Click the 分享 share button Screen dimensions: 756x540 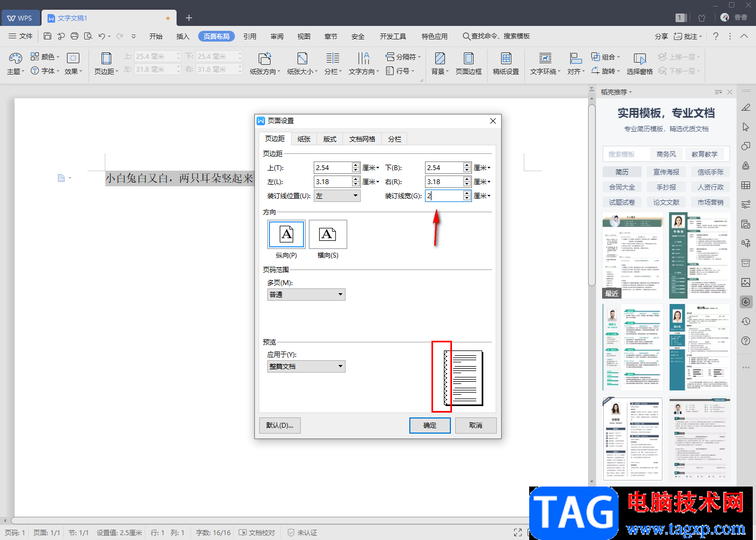point(661,36)
